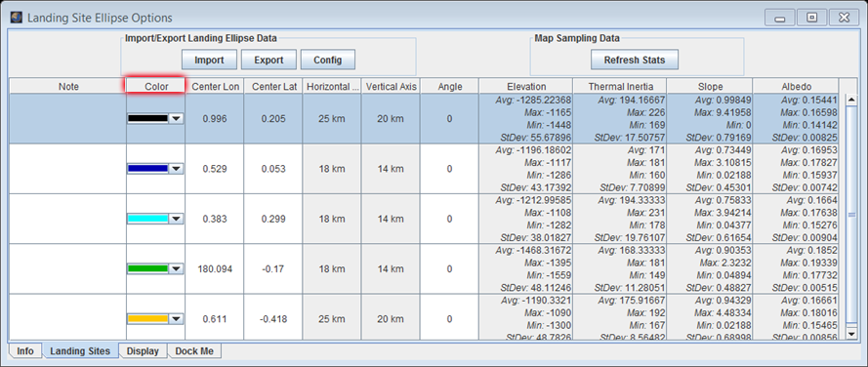Switch to the Display tab
This screenshot has width=868, height=367.
coord(143,351)
